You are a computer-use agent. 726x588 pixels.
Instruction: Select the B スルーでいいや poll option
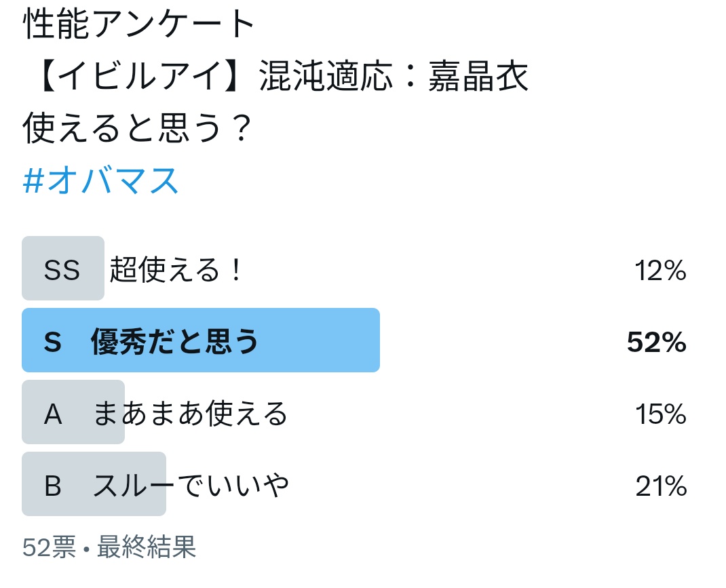354,484
